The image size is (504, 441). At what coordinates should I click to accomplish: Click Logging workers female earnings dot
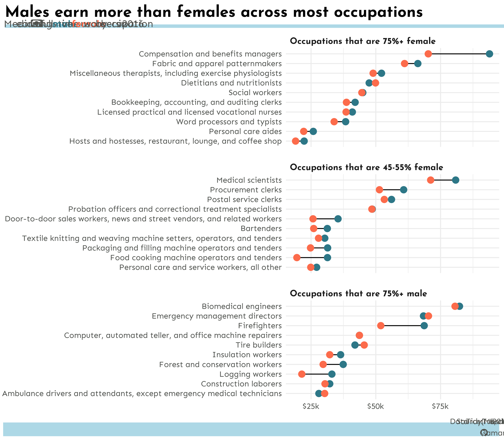(302, 374)
